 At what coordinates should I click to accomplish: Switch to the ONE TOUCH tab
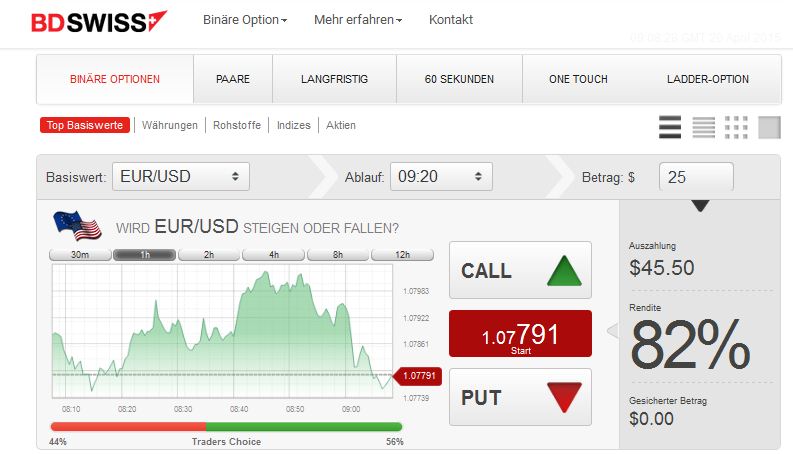coord(578,79)
